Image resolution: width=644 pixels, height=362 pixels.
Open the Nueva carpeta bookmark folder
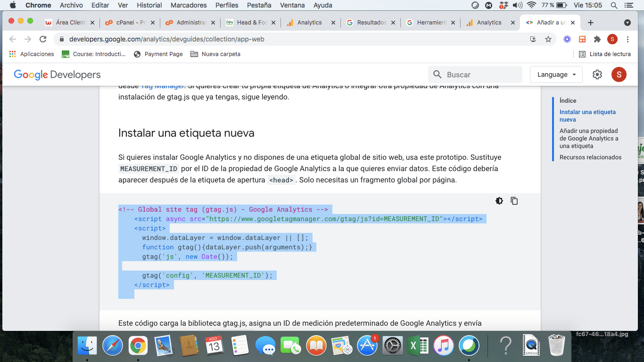215,54
